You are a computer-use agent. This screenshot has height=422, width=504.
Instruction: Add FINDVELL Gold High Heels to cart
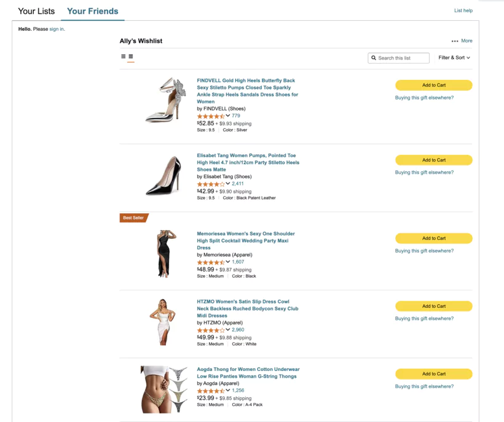click(433, 85)
